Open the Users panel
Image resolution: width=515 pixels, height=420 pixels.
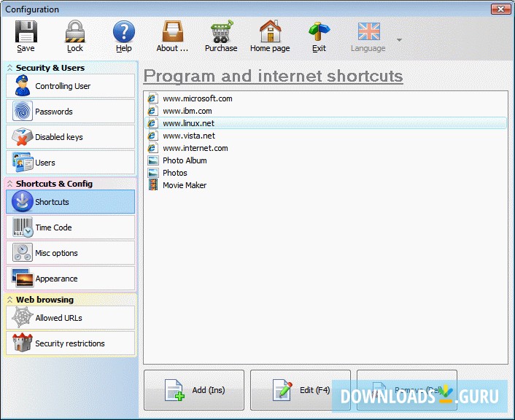pos(70,163)
